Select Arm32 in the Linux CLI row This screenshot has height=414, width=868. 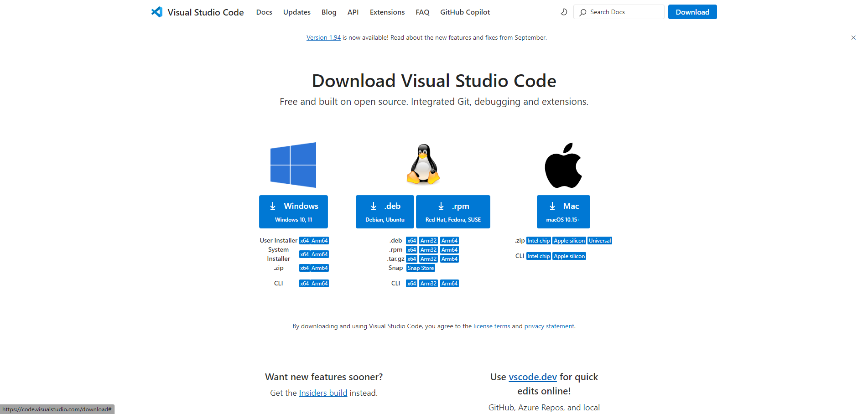[x=429, y=284]
